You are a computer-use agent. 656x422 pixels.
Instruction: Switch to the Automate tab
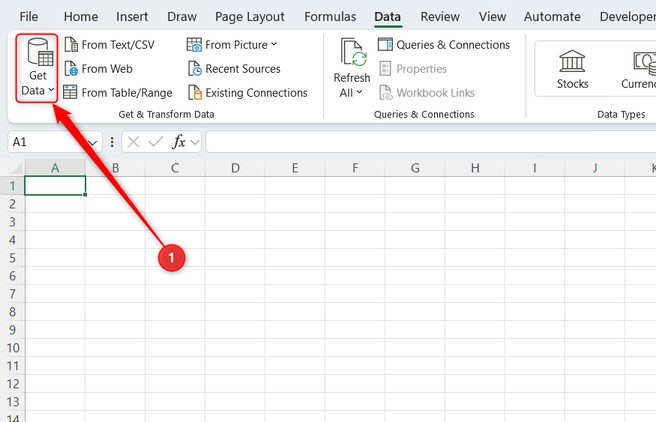click(552, 17)
